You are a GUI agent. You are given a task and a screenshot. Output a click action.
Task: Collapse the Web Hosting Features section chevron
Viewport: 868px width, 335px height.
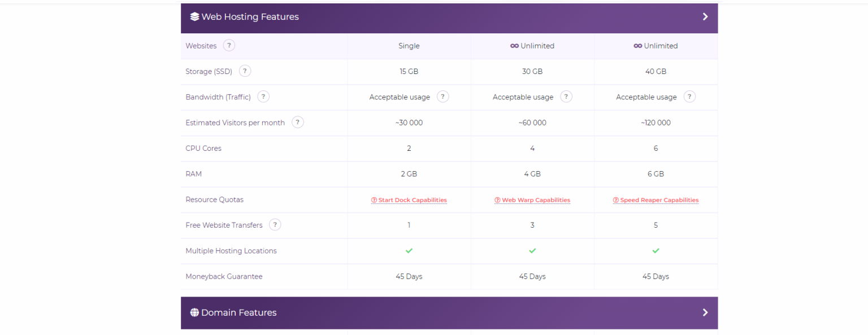tap(705, 16)
